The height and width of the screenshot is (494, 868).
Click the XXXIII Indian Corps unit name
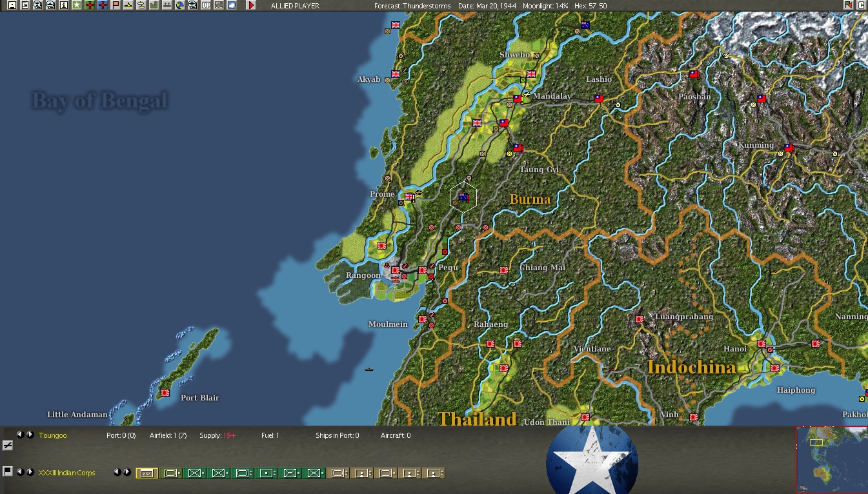(67, 473)
